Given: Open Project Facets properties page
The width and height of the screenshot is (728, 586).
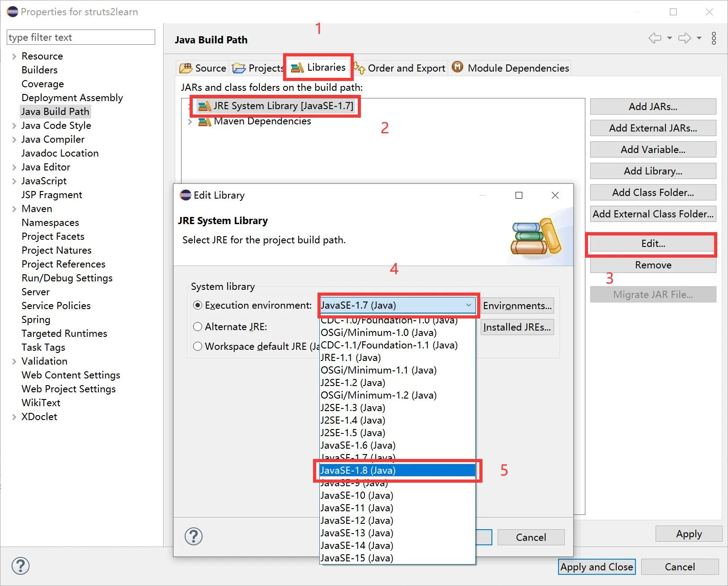Looking at the screenshot, I should [53, 236].
